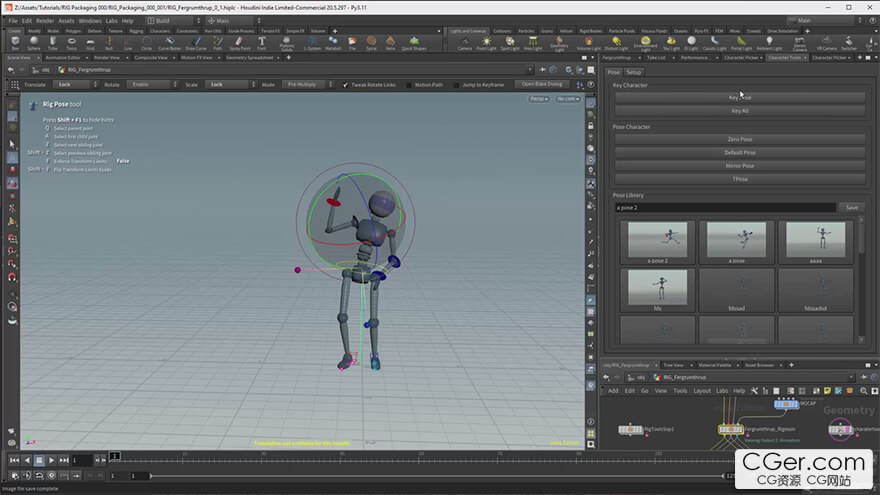This screenshot has width=880, height=495.
Task: Open the Pre-Multiply mode dropdown
Action: [307, 85]
